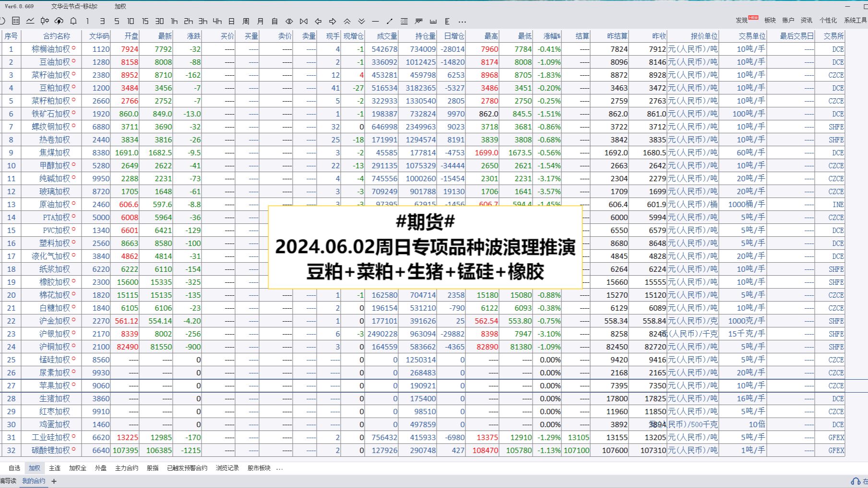The image size is (868, 488).
Task: Open the 个性化 menu
Action: point(828,20)
